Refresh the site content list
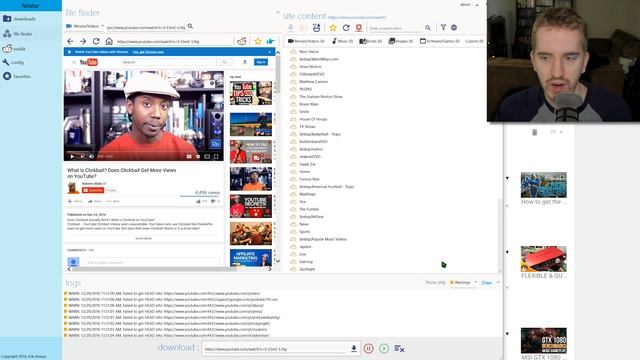Image resolution: width=640 pixels, height=360 pixels. pos(346,28)
